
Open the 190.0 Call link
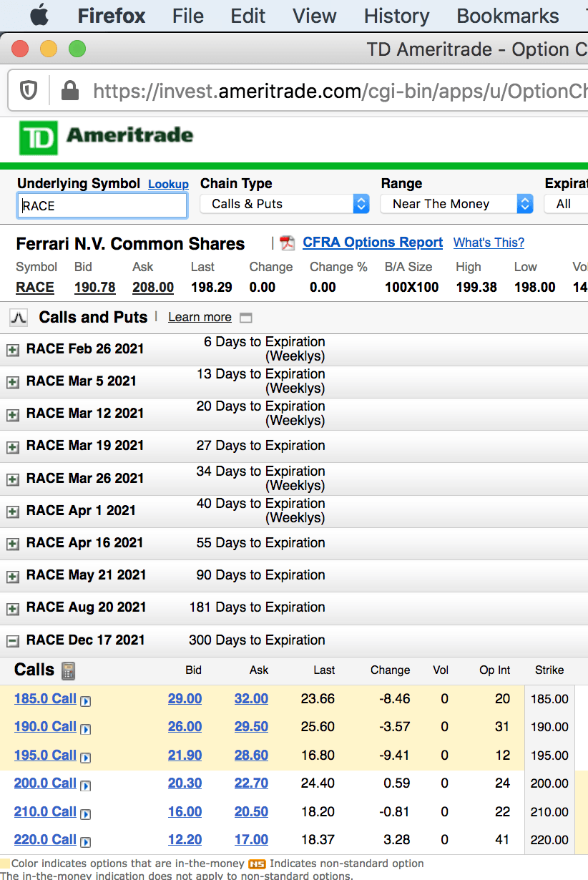[45, 727]
